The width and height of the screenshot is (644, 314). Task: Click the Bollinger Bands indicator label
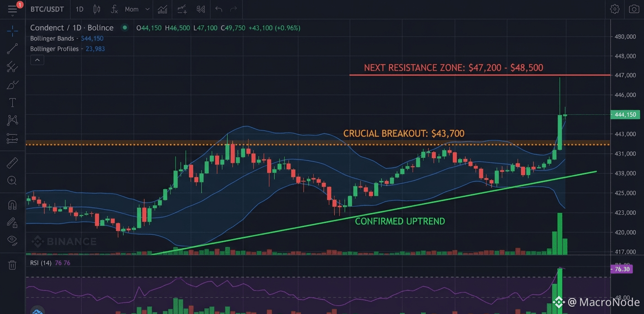point(52,38)
